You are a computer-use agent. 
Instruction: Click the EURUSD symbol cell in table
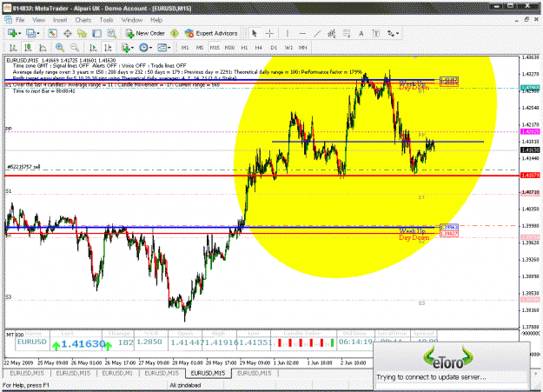(32, 342)
